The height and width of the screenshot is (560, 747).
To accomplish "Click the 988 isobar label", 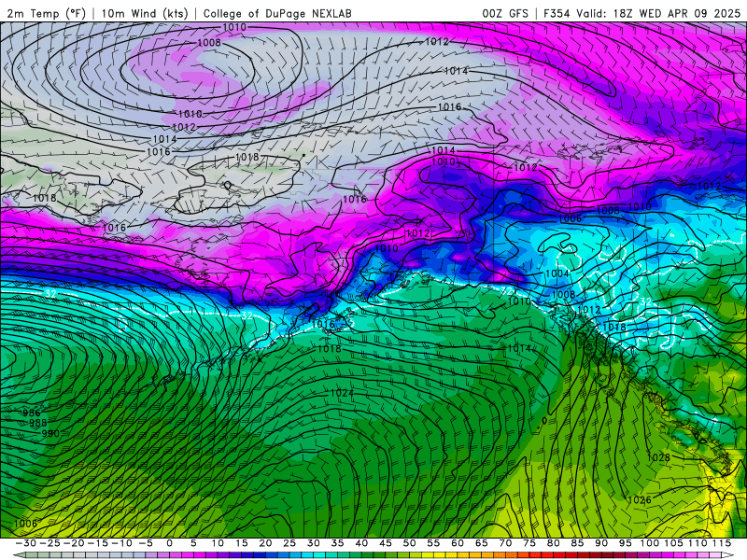I will tap(38, 423).
